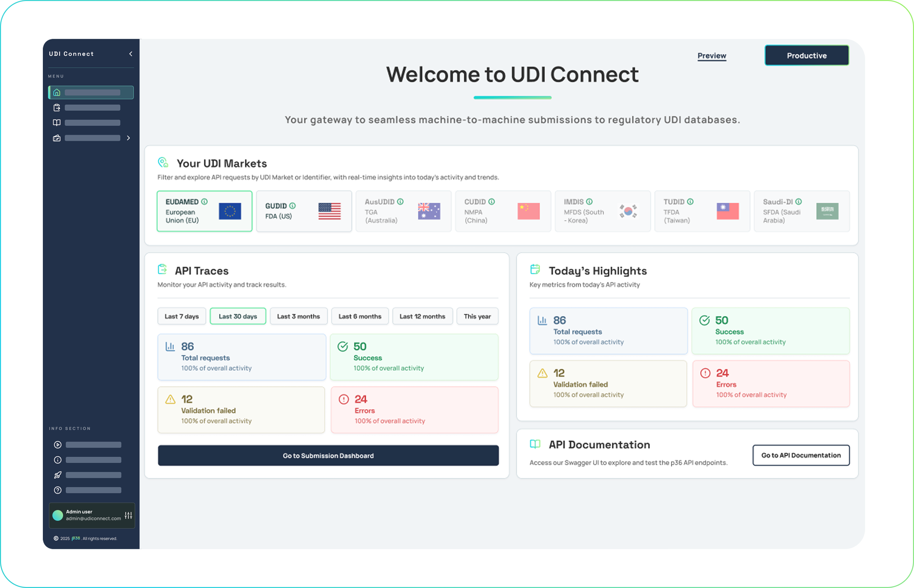Open Today's Highlights Success card
This screenshot has height=588, width=914.
[771, 331]
